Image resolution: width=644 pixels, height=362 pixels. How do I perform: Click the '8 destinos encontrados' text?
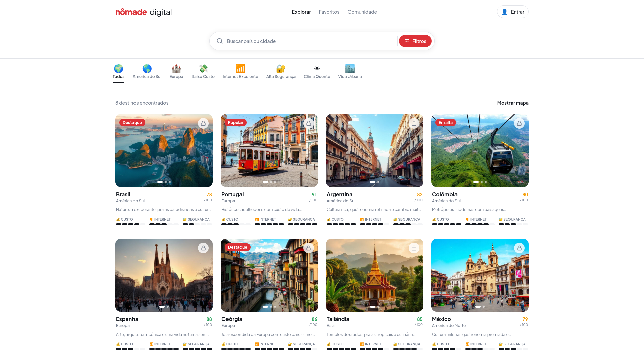[142, 103]
